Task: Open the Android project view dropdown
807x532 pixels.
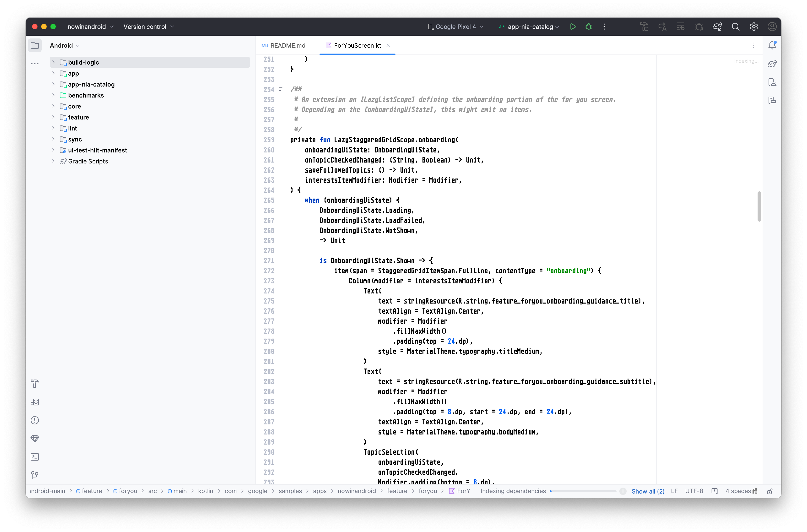Action: click(65, 46)
